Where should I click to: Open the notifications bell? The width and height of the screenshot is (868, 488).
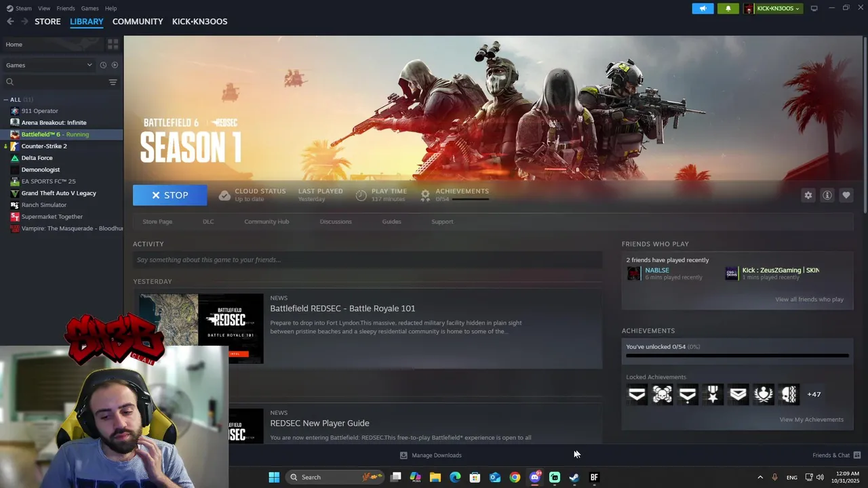[x=728, y=8]
